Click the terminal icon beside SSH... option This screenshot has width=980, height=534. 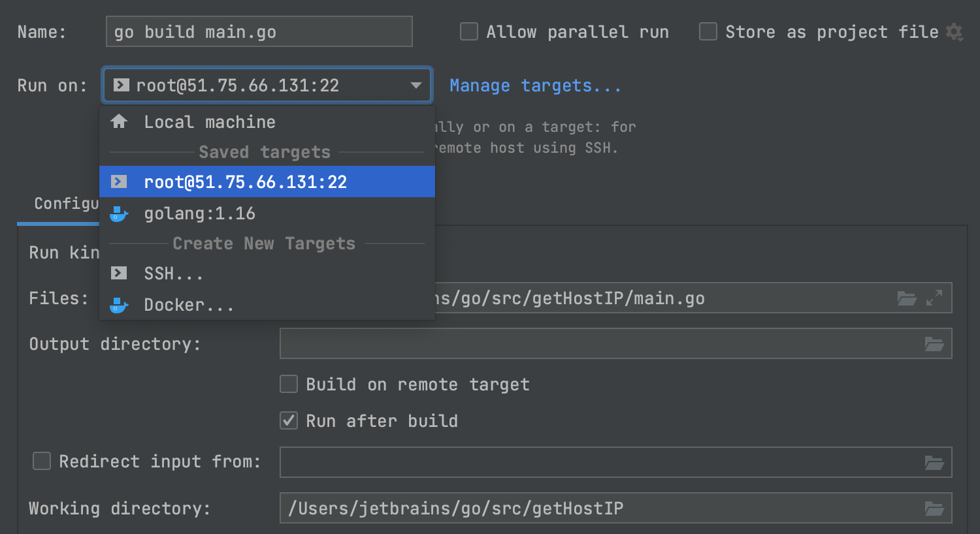[x=119, y=273]
